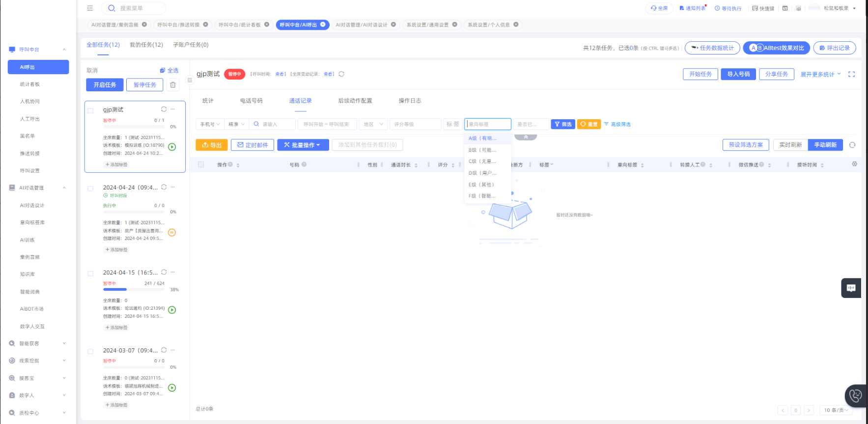Open the 手机号 filter dropdown
This screenshot has height=424, width=868.
click(210, 124)
